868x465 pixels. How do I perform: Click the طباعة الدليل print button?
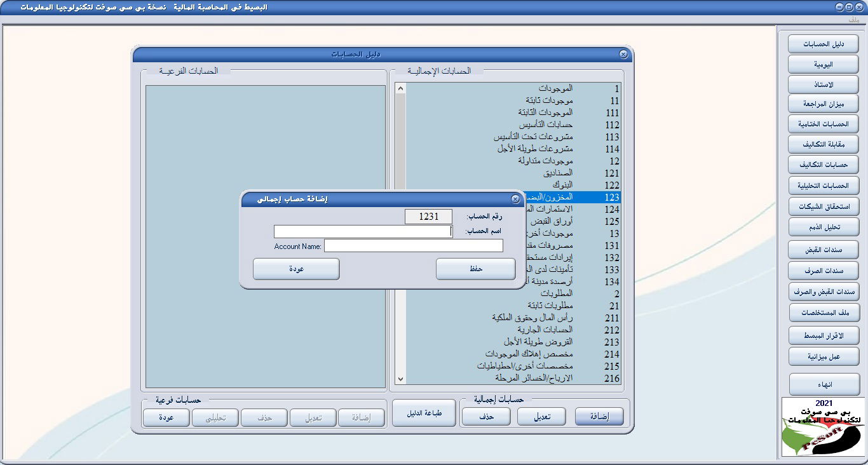pos(424,413)
